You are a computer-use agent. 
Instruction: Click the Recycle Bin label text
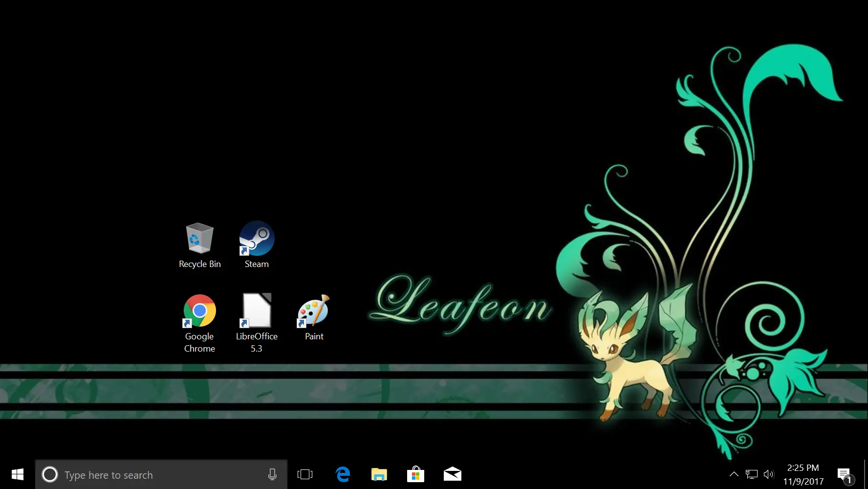200,264
